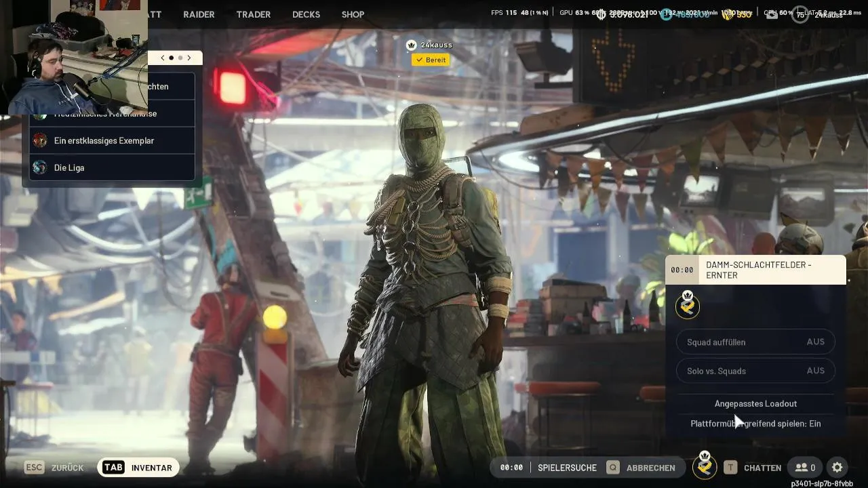
Task: Open the TRADER menu tab
Action: [x=253, y=14]
